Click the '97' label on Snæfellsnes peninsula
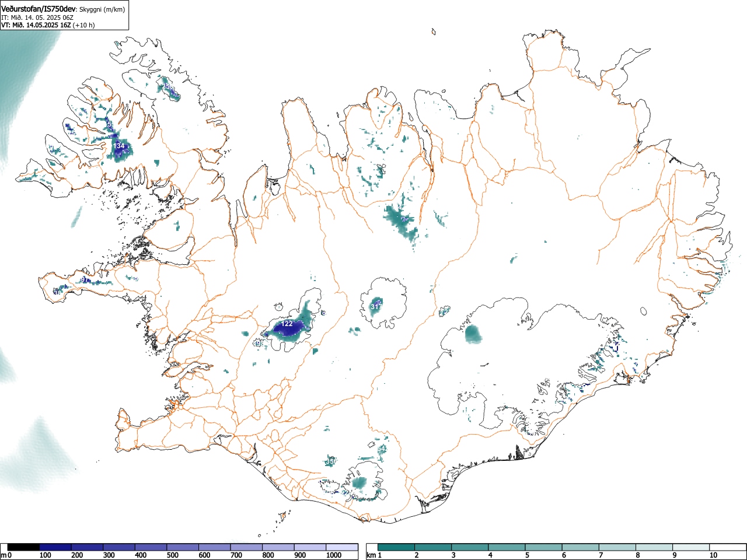 pyautogui.click(x=84, y=280)
